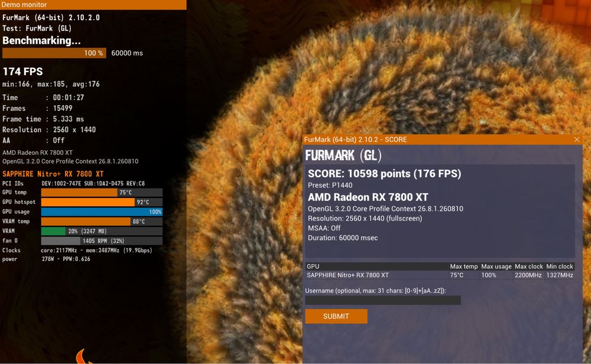Click the benchmark progress bar at 100 %

tap(54, 53)
